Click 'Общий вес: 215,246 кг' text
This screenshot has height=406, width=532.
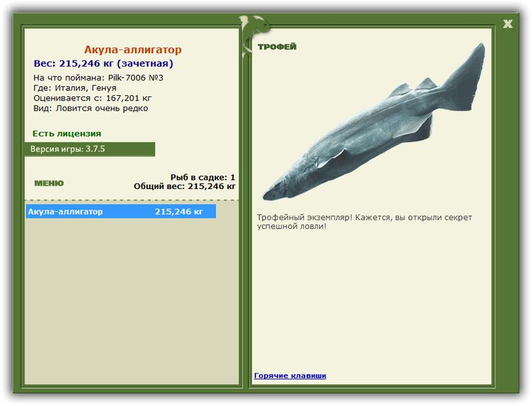[x=185, y=186]
